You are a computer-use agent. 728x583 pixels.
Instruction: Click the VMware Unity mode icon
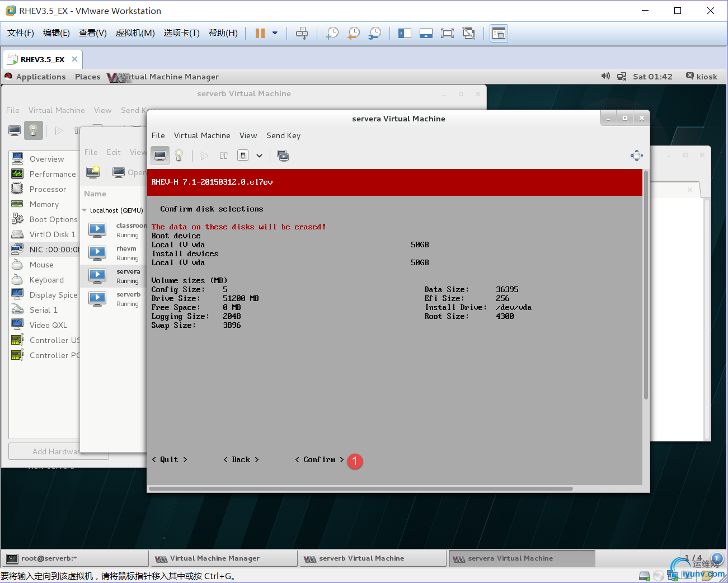468,33
